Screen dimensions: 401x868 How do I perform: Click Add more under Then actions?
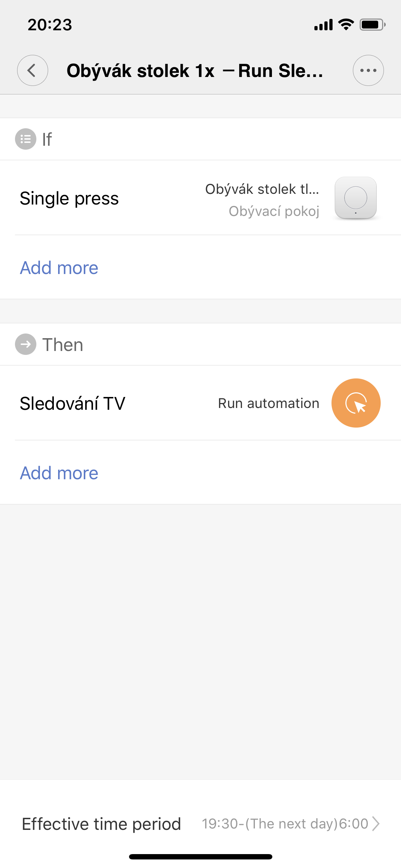59,473
